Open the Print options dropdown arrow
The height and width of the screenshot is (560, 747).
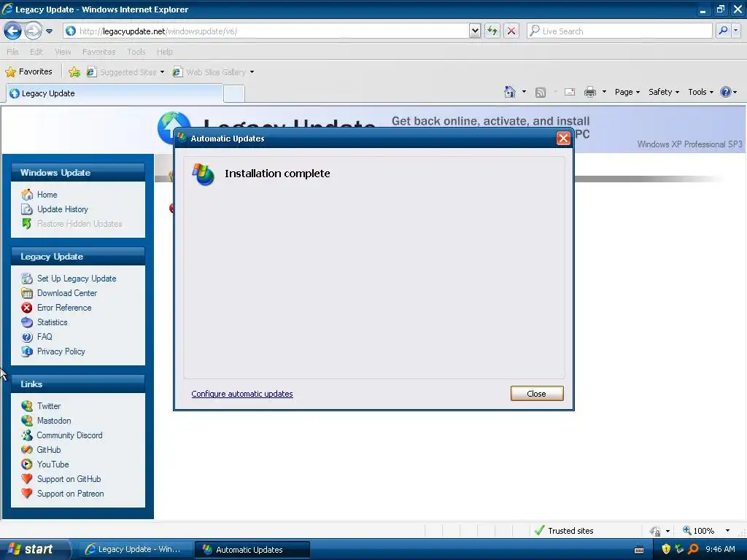click(x=604, y=92)
